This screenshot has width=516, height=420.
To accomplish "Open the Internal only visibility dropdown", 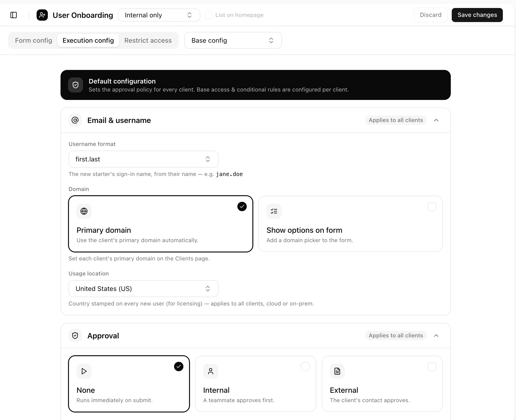I will [x=159, y=15].
